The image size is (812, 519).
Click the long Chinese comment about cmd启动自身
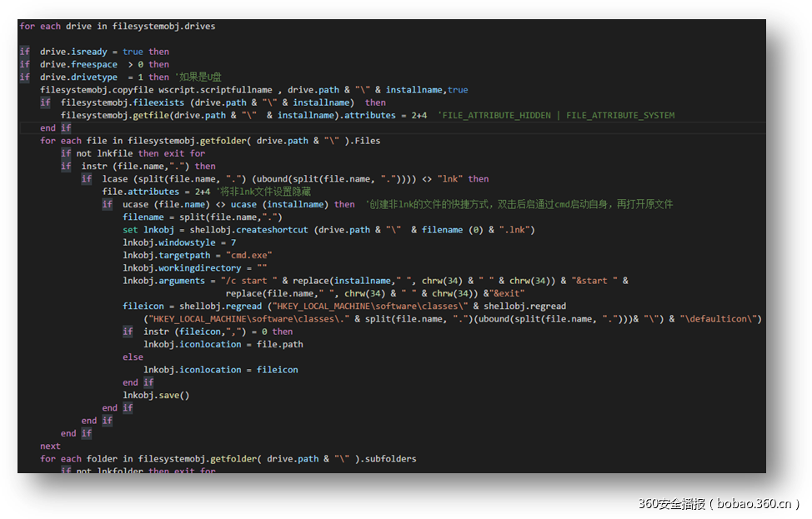click(519, 204)
